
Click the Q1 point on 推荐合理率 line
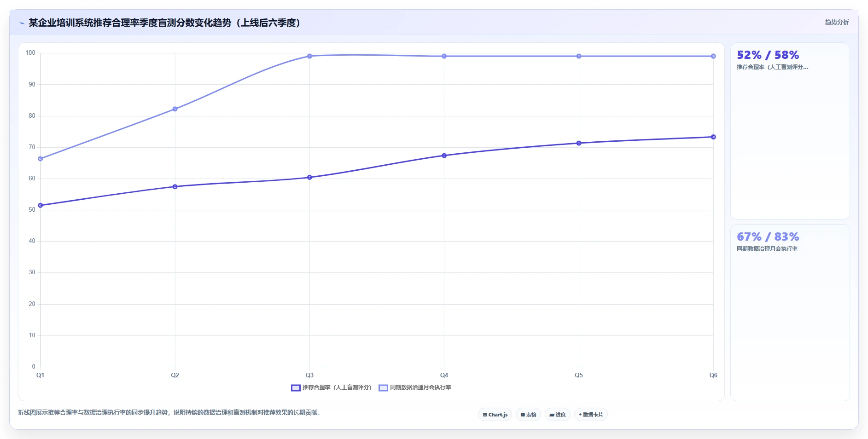coord(41,205)
